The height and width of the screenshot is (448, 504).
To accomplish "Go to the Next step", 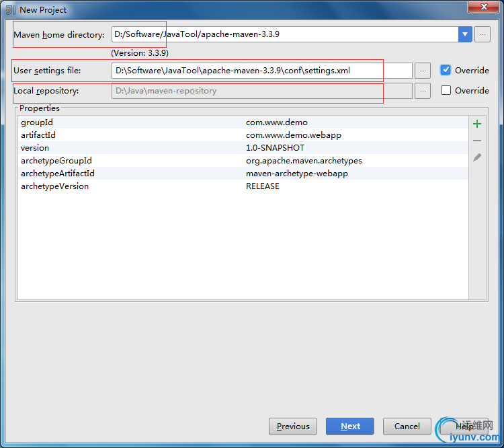I will pos(350,426).
